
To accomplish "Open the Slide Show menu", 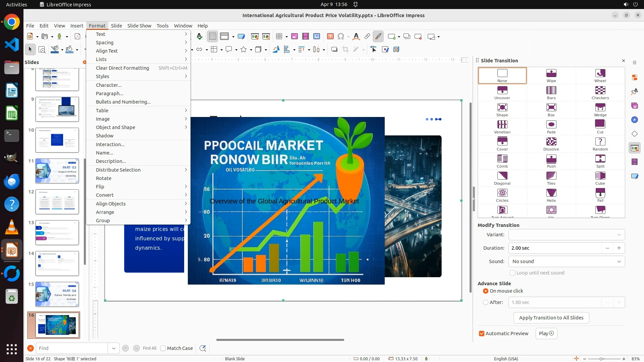I will click(139, 25).
